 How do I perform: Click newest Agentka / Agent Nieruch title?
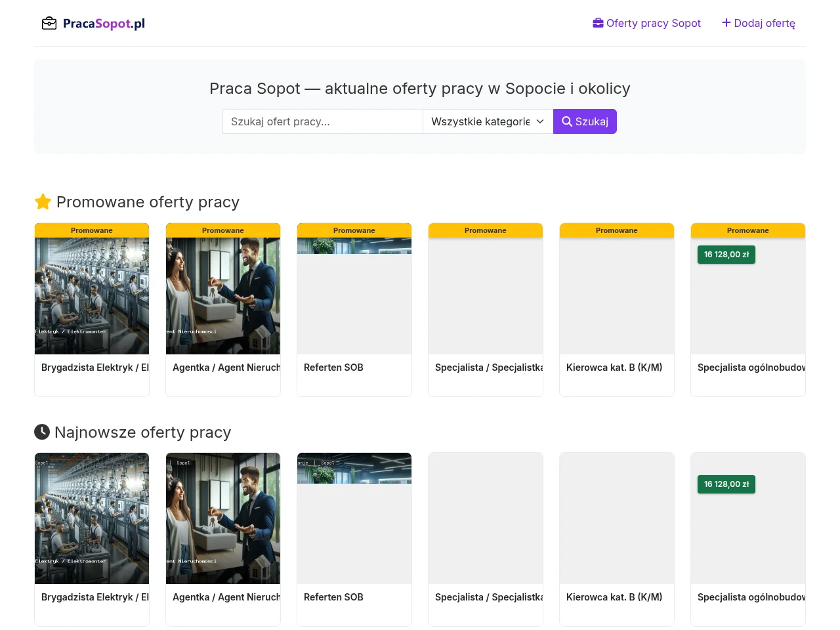click(x=226, y=597)
